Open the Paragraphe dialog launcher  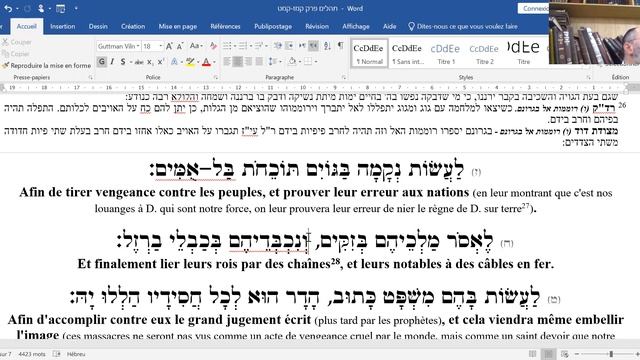(x=344, y=77)
